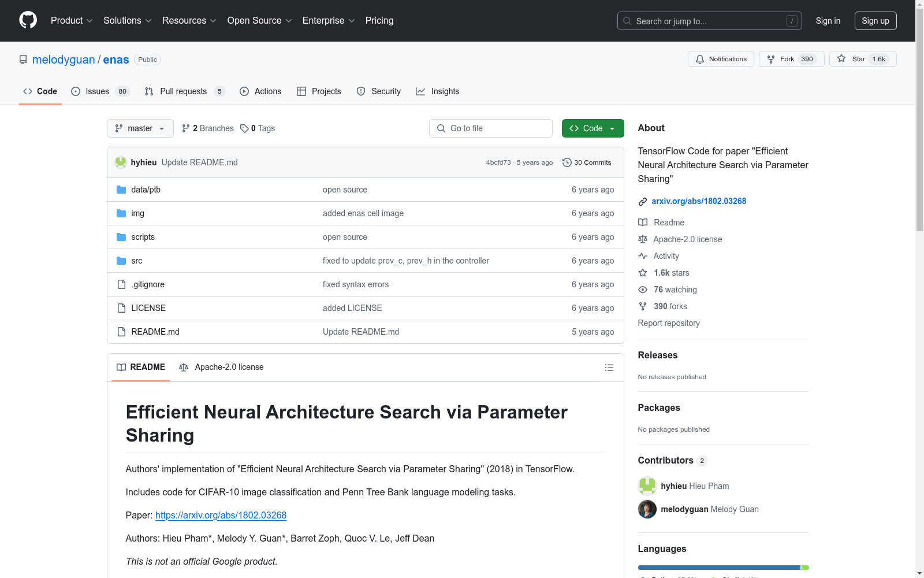Open the paper URL in README body
The height and width of the screenshot is (578, 924).
221,515
